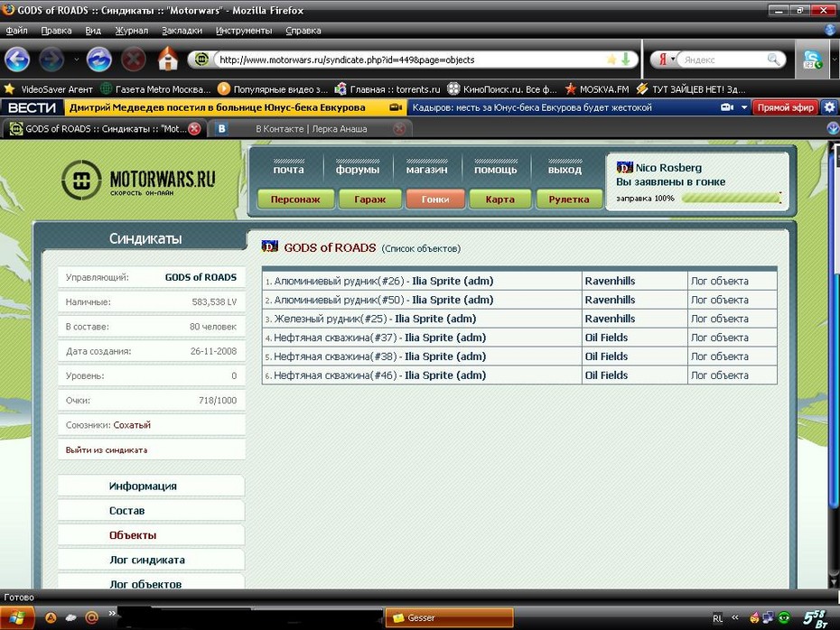Click the Gesser taskbar button
The image size is (840, 630).
[x=449, y=618]
